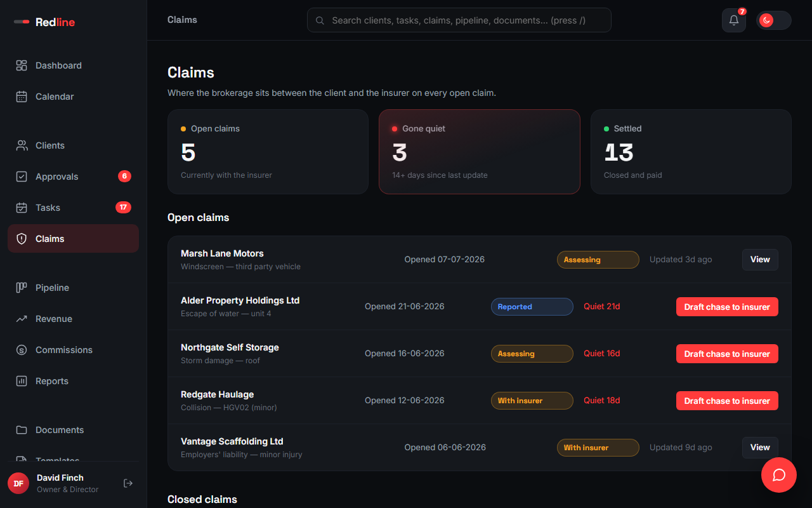Click With insurer status on Redgate Haulage
This screenshot has height=508, width=812.
[x=532, y=401]
